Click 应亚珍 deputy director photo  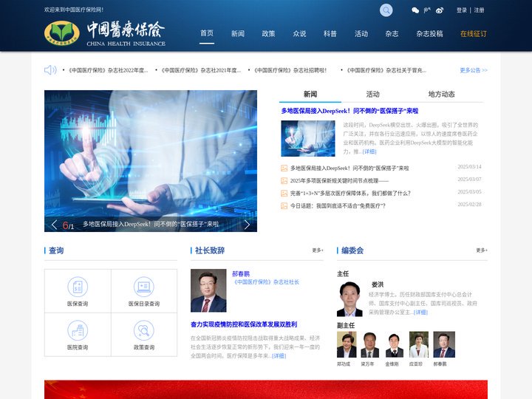[x=419, y=345]
